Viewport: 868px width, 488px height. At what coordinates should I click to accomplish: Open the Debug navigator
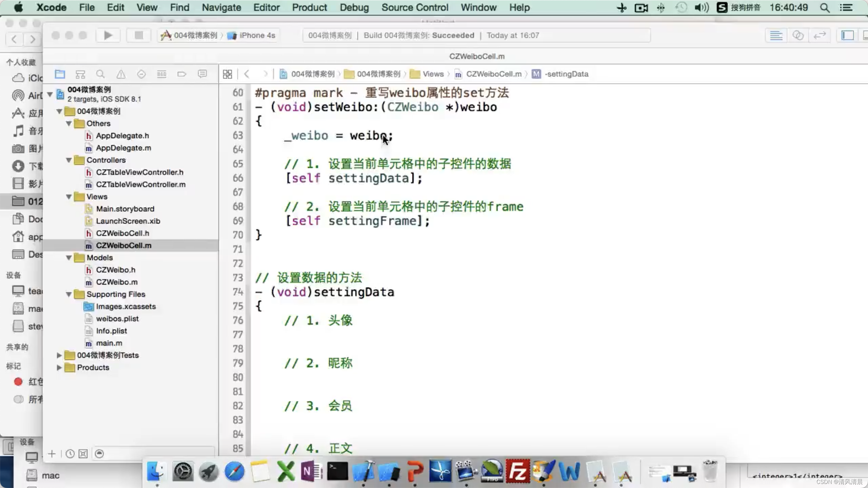pyautogui.click(x=162, y=74)
